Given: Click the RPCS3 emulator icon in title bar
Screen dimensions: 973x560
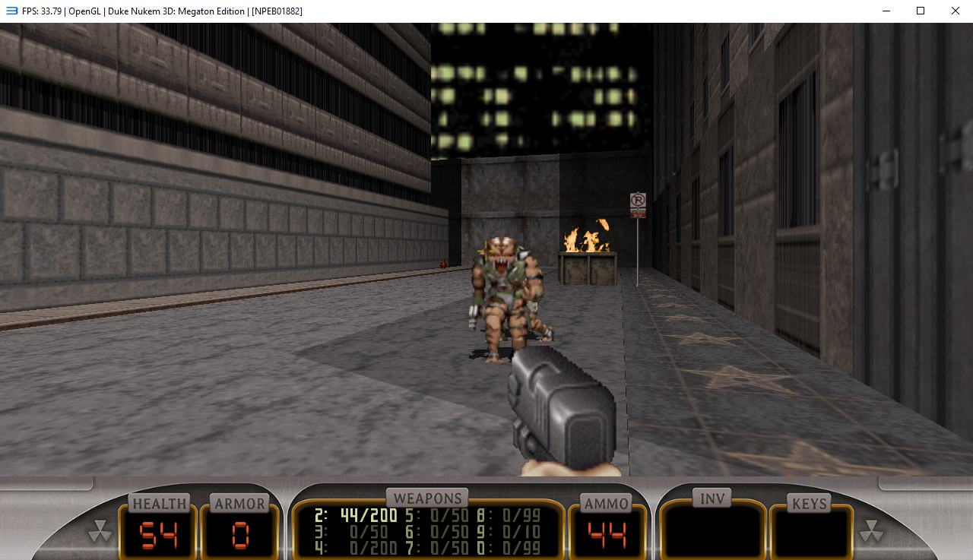Looking at the screenshot, I should 11,11.
